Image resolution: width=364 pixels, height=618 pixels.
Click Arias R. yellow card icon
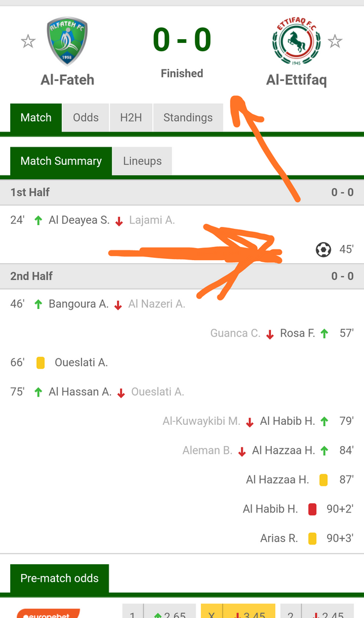312,538
